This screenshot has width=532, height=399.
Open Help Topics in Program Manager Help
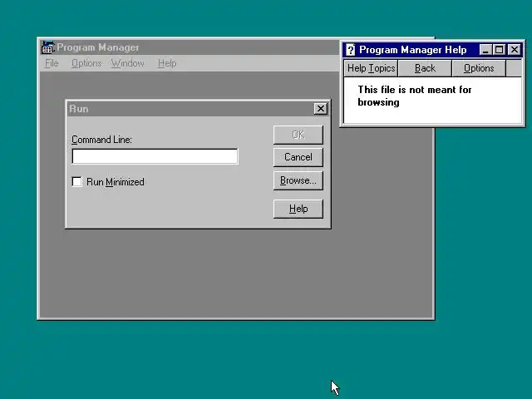(x=372, y=68)
